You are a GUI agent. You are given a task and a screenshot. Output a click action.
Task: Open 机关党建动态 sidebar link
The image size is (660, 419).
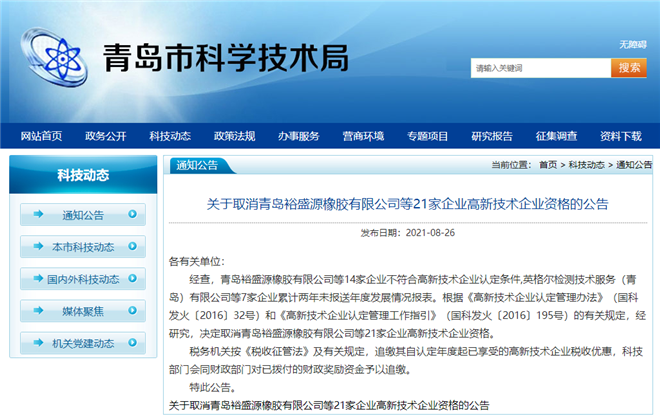[x=83, y=343]
